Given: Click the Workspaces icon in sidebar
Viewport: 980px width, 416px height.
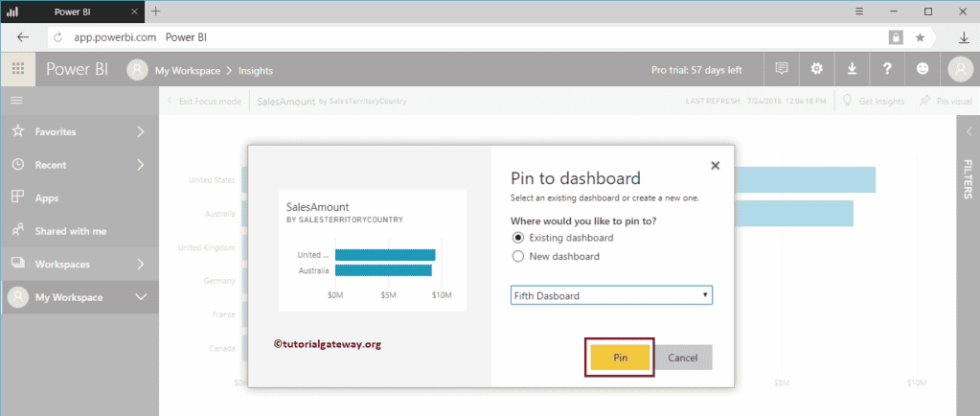Looking at the screenshot, I should pyautogui.click(x=18, y=264).
